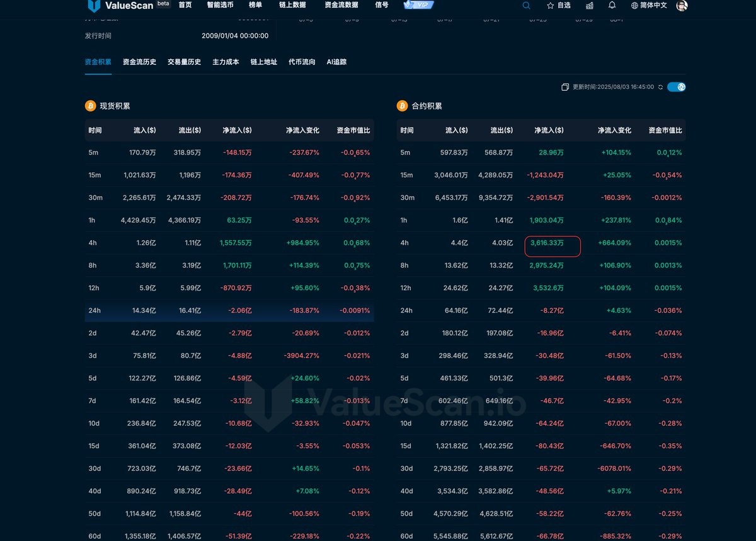Click the spot 24h row label
This screenshot has height=541, width=756.
tap(94, 310)
